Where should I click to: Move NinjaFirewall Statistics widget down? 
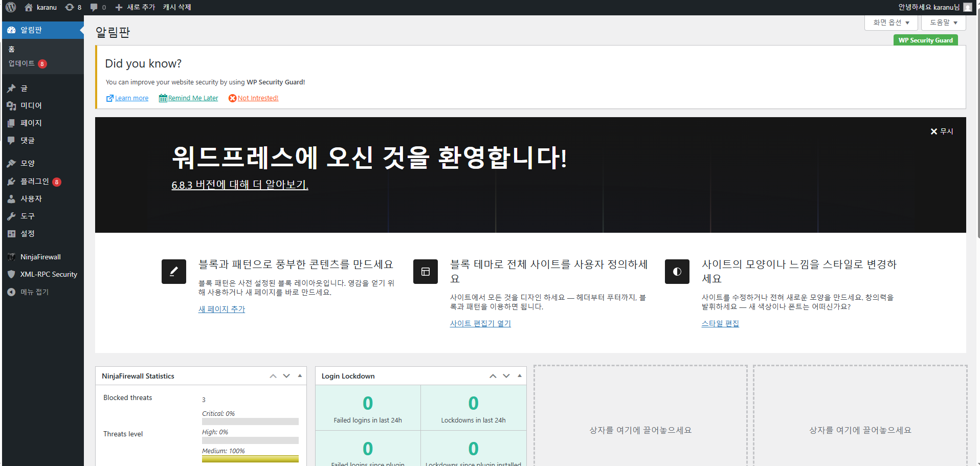point(286,376)
